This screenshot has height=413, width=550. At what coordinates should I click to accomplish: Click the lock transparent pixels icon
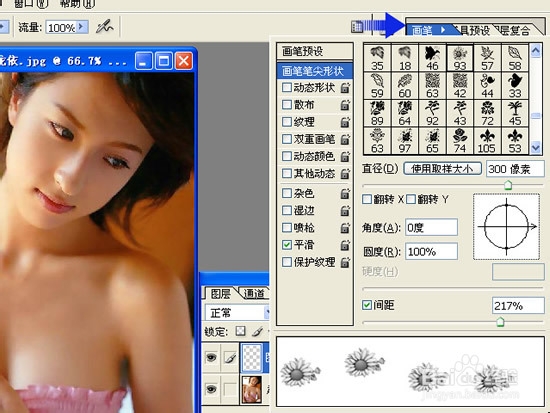coord(240,331)
